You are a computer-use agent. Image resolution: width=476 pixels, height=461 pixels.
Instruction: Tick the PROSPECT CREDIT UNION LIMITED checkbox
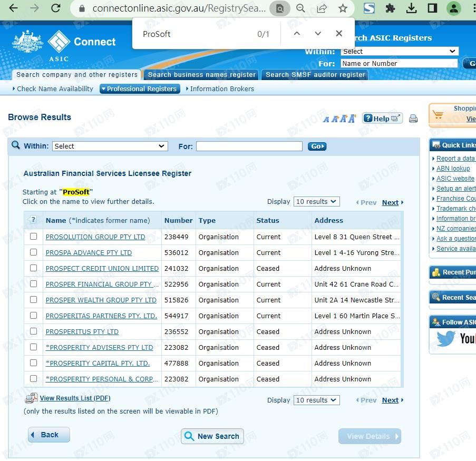click(x=33, y=268)
